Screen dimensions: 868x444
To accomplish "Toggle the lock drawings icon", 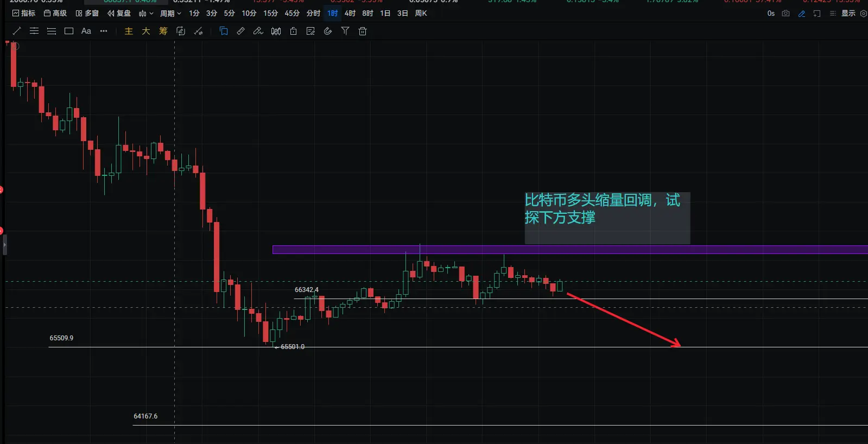I will [x=293, y=31].
